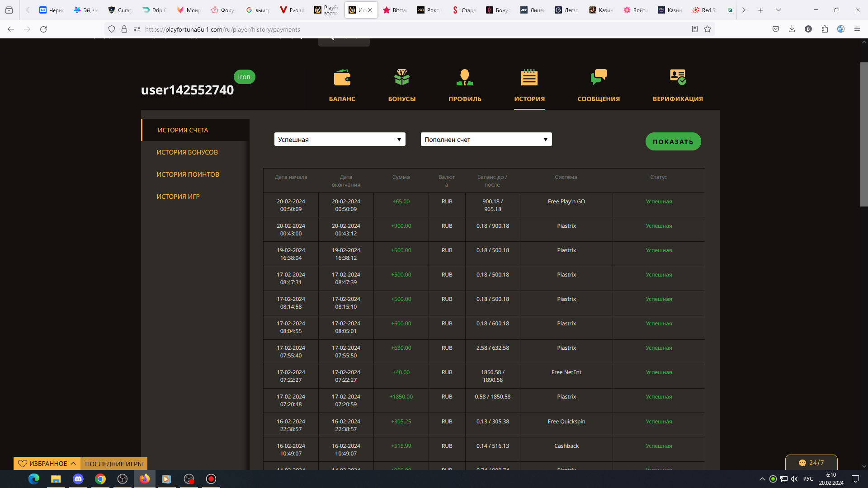Bookmark page with star icon
Image resolution: width=868 pixels, height=488 pixels.
pyautogui.click(x=708, y=29)
